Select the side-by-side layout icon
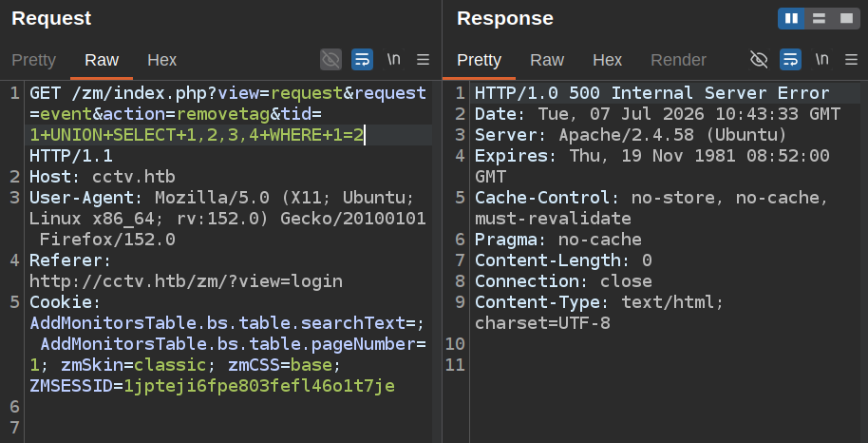 click(792, 18)
